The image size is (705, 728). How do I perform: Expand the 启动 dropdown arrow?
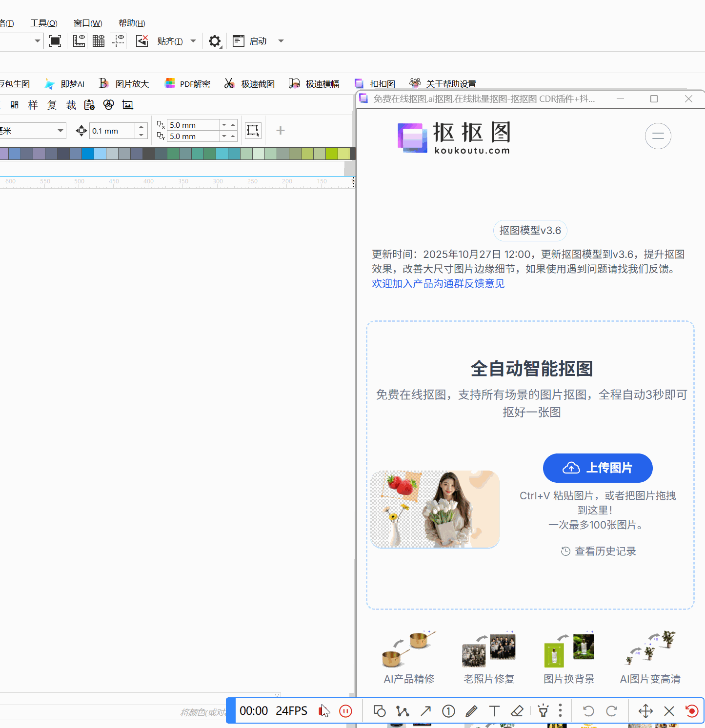[281, 41]
